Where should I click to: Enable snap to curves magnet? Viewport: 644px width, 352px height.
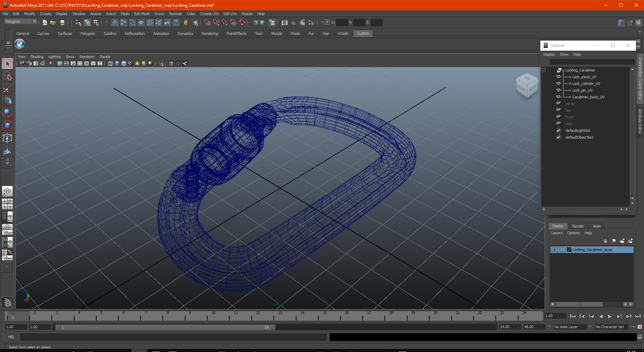point(216,22)
